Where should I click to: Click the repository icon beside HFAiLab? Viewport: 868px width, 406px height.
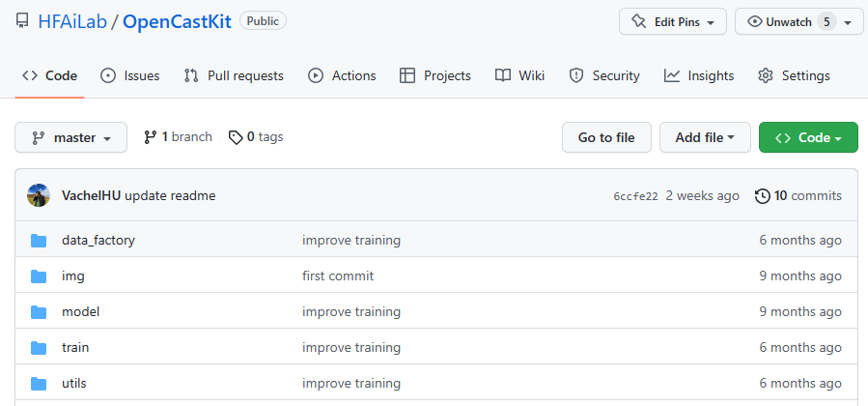pyautogui.click(x=21, y=21)
